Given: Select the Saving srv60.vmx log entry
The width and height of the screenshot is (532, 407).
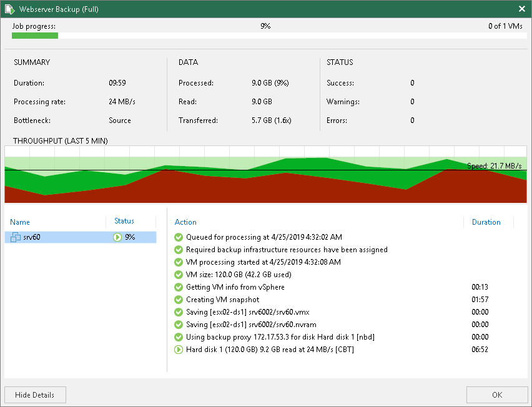Looking at the screenshot, I should coord(248,312).
